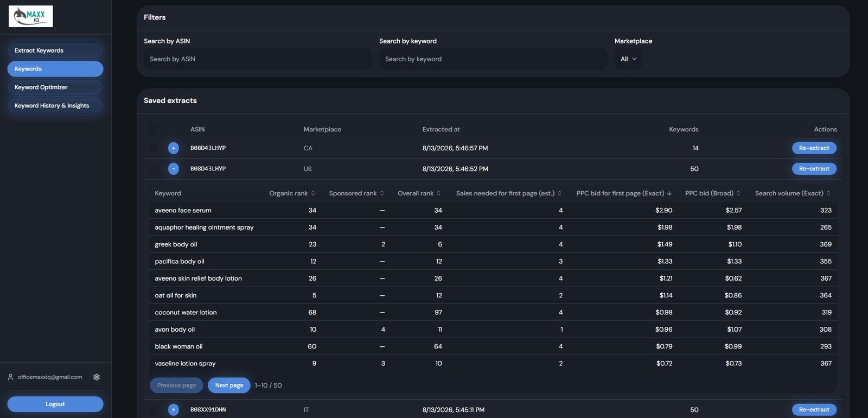The image size is (868, 418).
Task: Click keyword 'aveeno face serum'
Action: [183, 211]
